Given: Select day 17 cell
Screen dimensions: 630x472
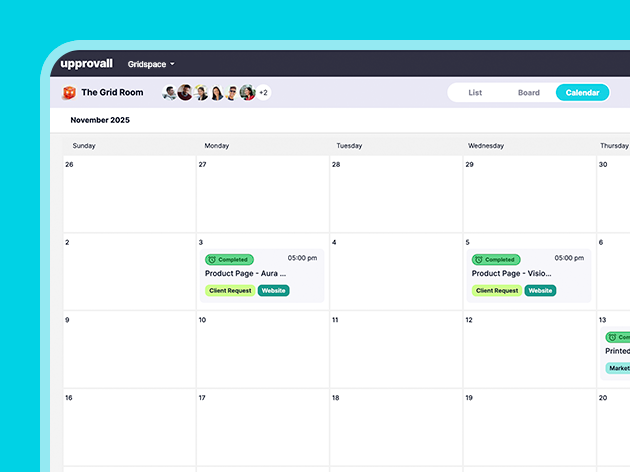Looking at the screenshot, I should (x=263, y=427).
